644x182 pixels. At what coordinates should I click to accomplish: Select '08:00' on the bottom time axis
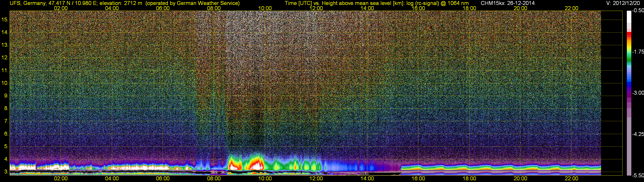coord(214,179)
